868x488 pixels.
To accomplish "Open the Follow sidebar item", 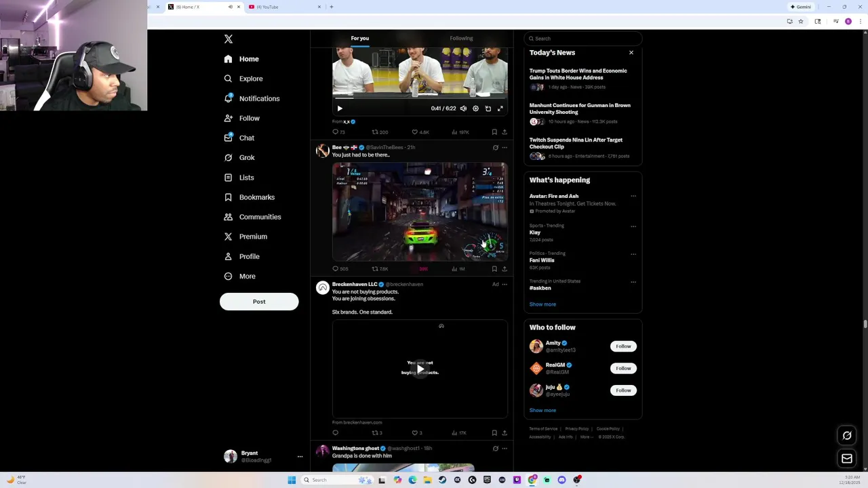I will [242, 118].
